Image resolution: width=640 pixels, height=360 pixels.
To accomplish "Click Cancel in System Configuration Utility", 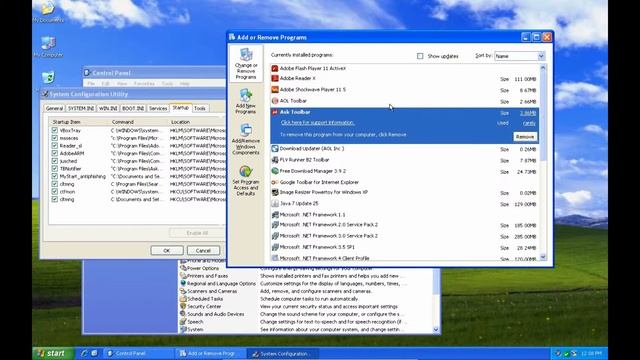I will pyautogui.click(x=203, y=251).
